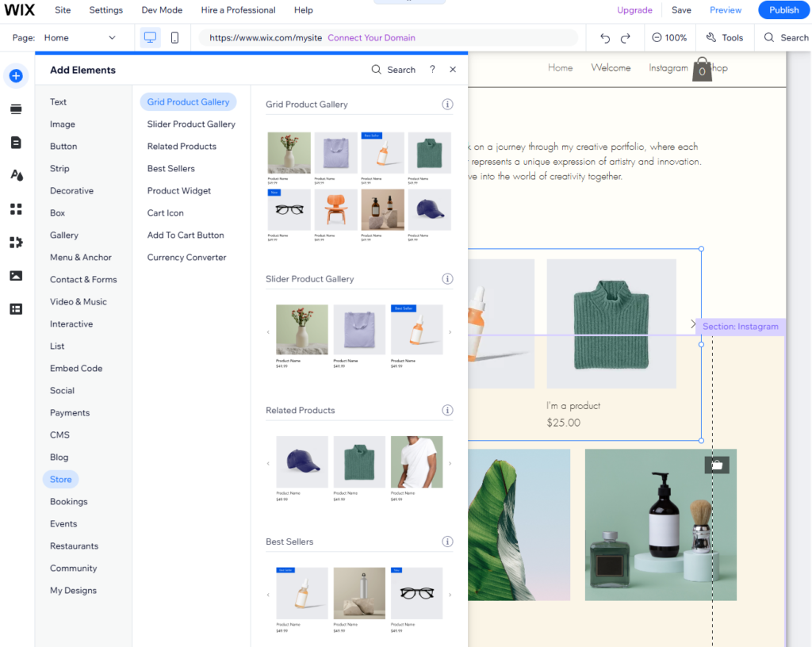
Task: Publish the site
Action: click(783, 10)
